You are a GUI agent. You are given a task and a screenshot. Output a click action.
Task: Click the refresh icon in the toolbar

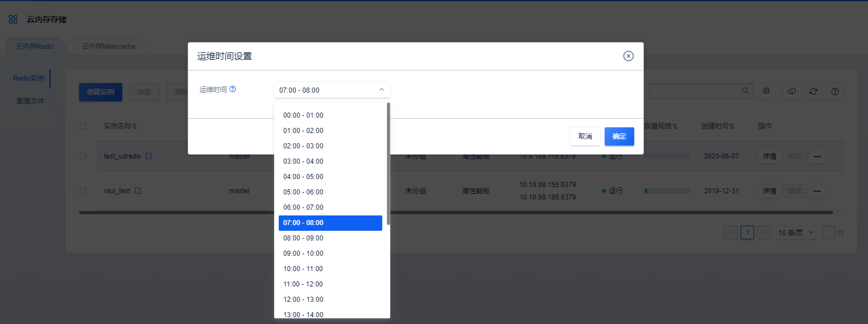(813, 91)
